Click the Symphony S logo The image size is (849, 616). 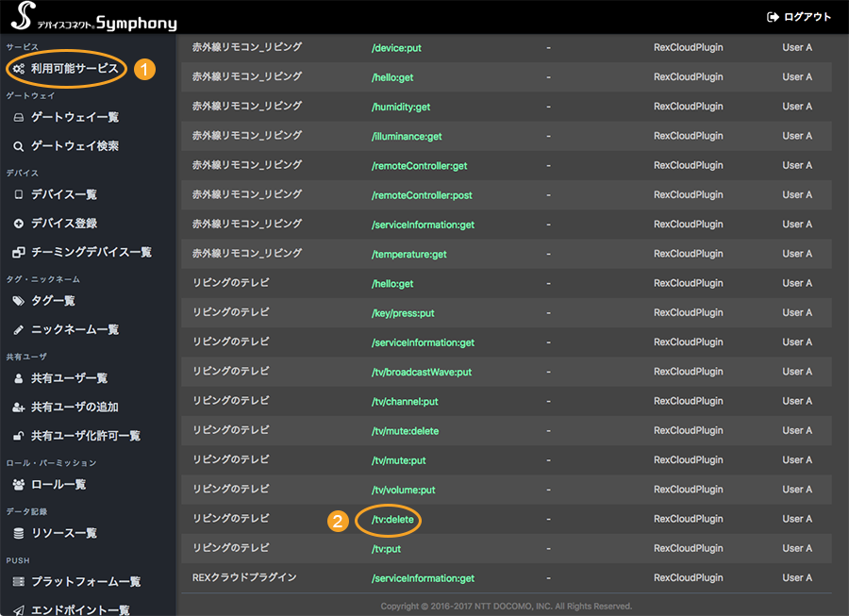pos(23,15)
